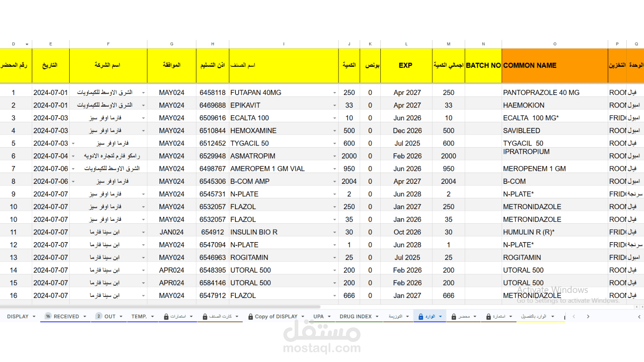Switch to the التوزيعة sheet tab
The height and width of the screenshot is (362, 644).
[x=395, y=317]
